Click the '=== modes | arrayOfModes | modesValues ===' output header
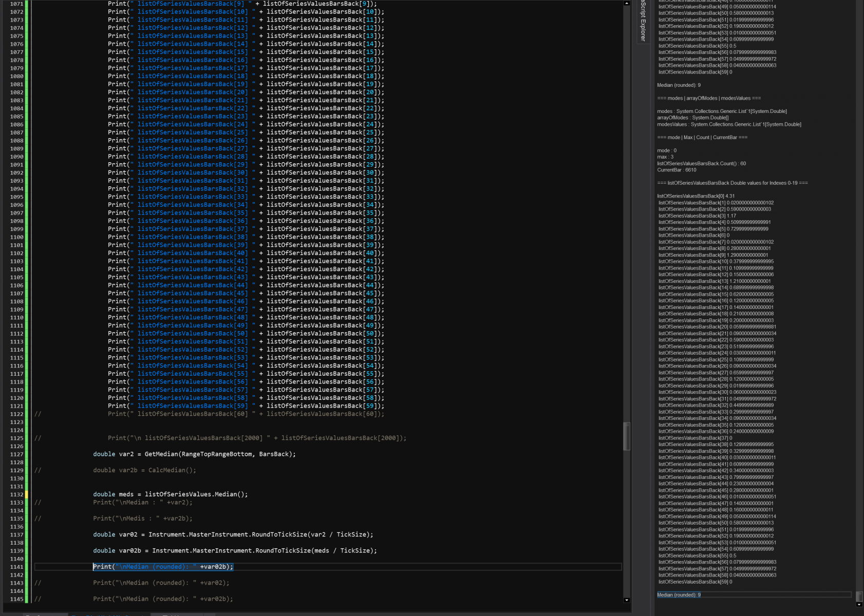 click(x=709, y=98)
